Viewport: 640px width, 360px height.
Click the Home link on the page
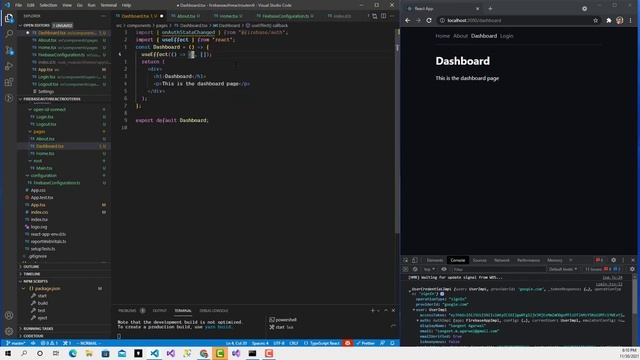coord(442,36)
